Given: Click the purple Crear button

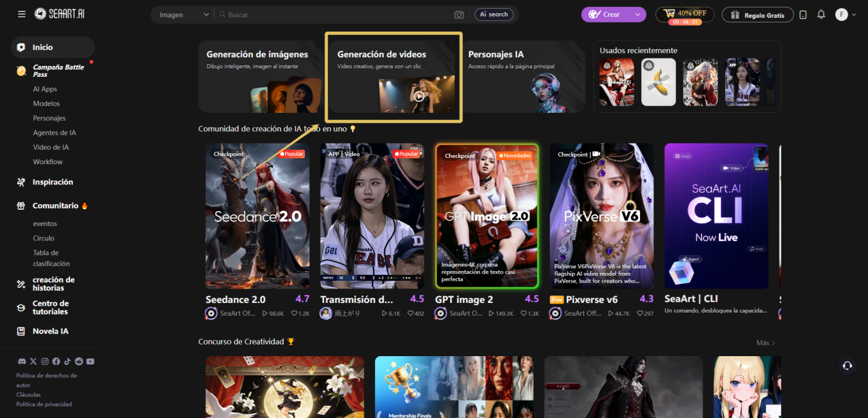Looking at the screenshot, I should (606, 14).
